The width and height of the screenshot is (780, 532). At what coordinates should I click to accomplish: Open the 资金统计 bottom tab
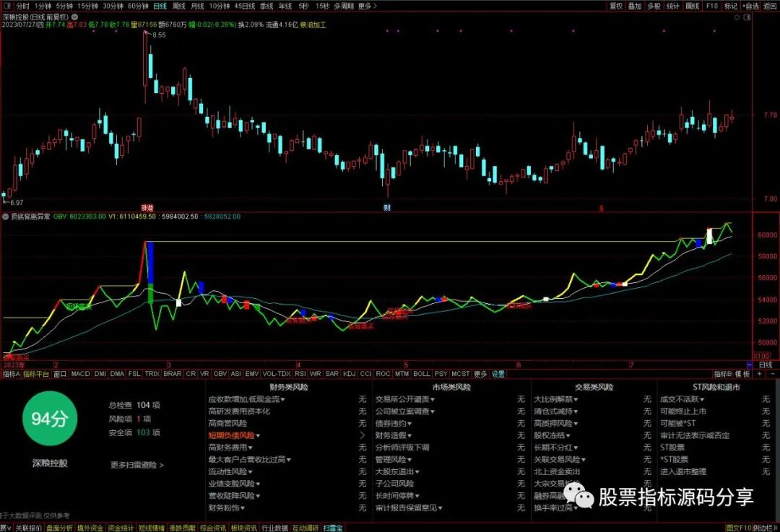(x=121, y=528)
